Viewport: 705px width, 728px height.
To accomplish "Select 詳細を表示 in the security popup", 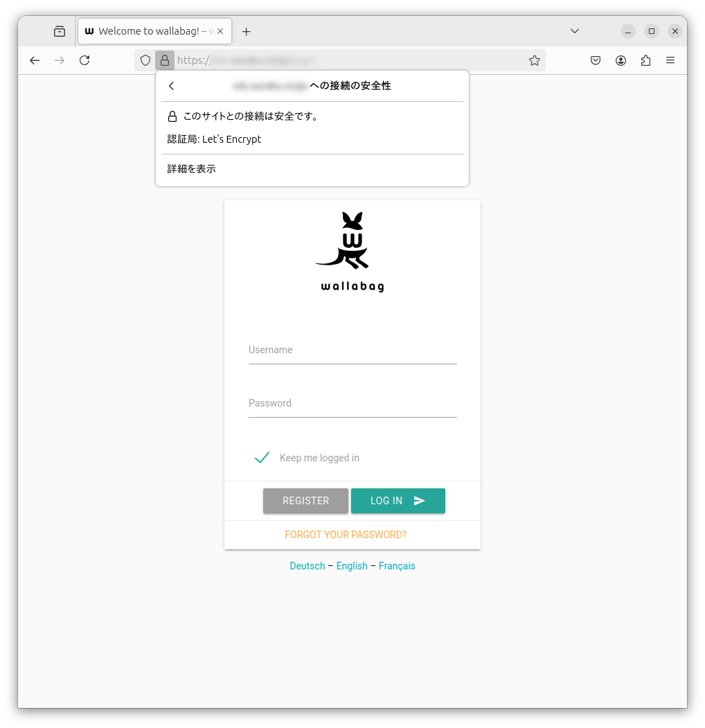I will [x=191, y=169].
